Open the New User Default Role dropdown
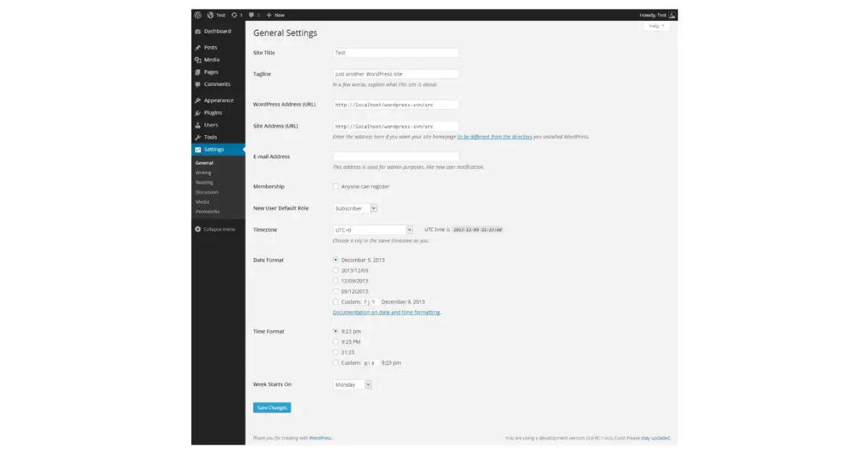The height and width of the screenshot is (454, 868). (355, 208)
